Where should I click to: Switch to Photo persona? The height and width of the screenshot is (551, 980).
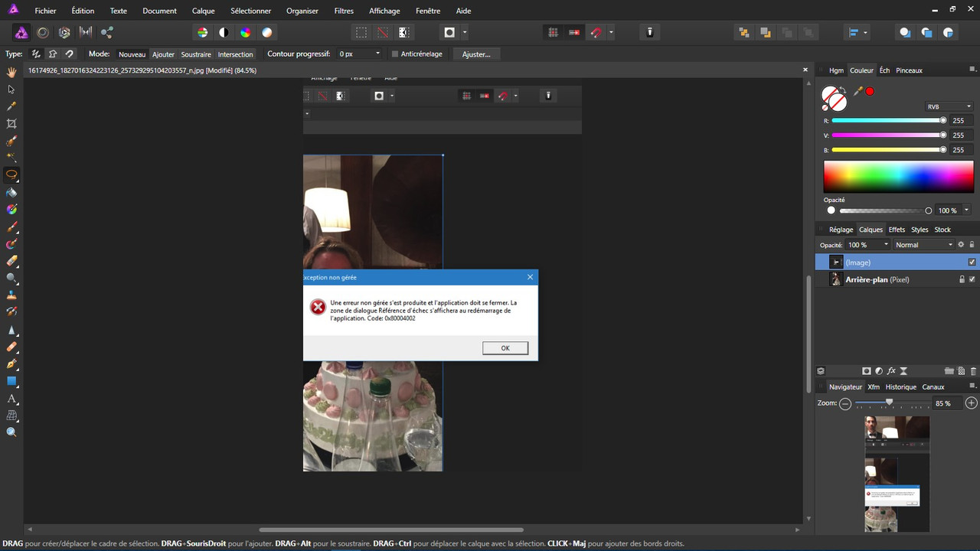[x=21, y=32]
